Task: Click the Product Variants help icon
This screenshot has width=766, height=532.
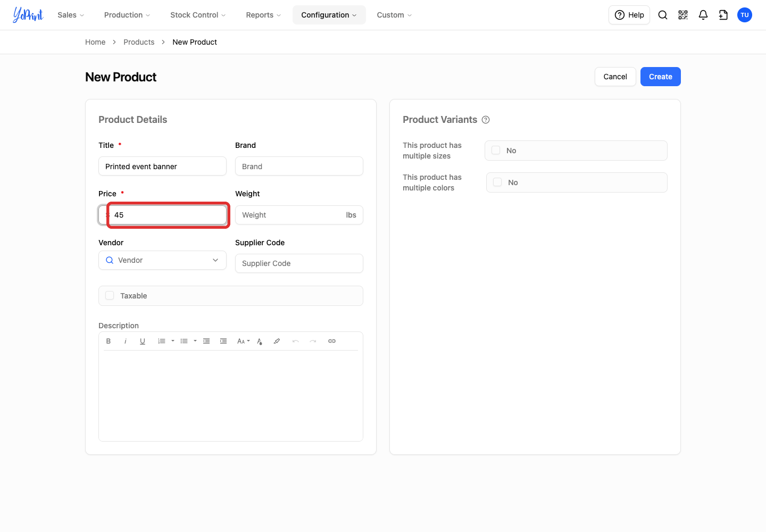Action: (x=486, y=120)
